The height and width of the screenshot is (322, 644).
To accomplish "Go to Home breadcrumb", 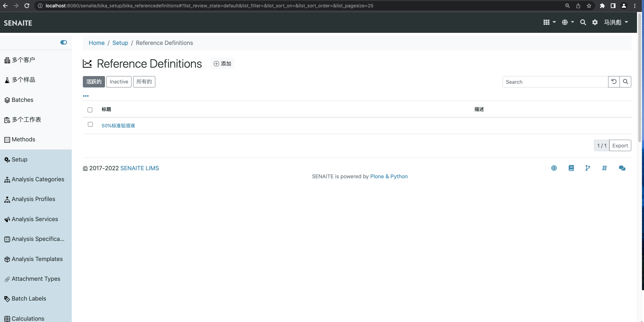I will click(97, 43).
